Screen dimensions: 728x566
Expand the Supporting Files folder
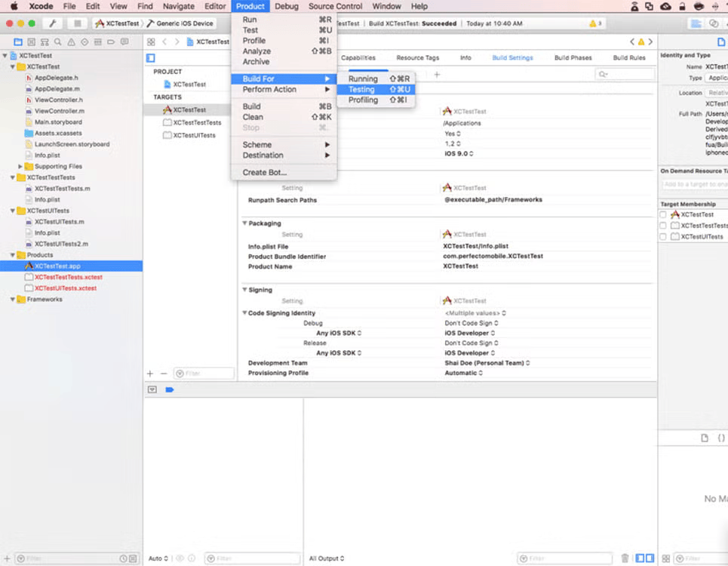pos(20,166)
